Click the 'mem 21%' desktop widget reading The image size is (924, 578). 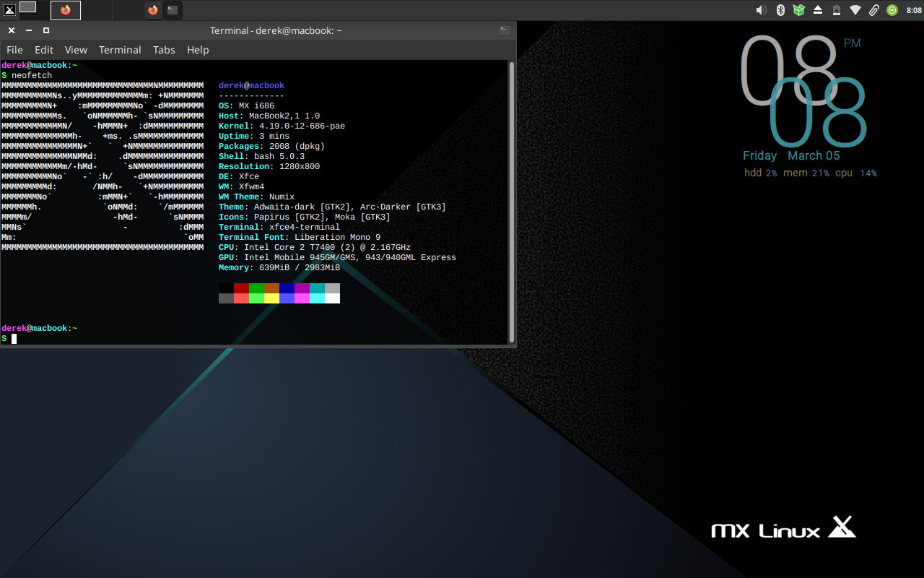click(x=806, y=173)
